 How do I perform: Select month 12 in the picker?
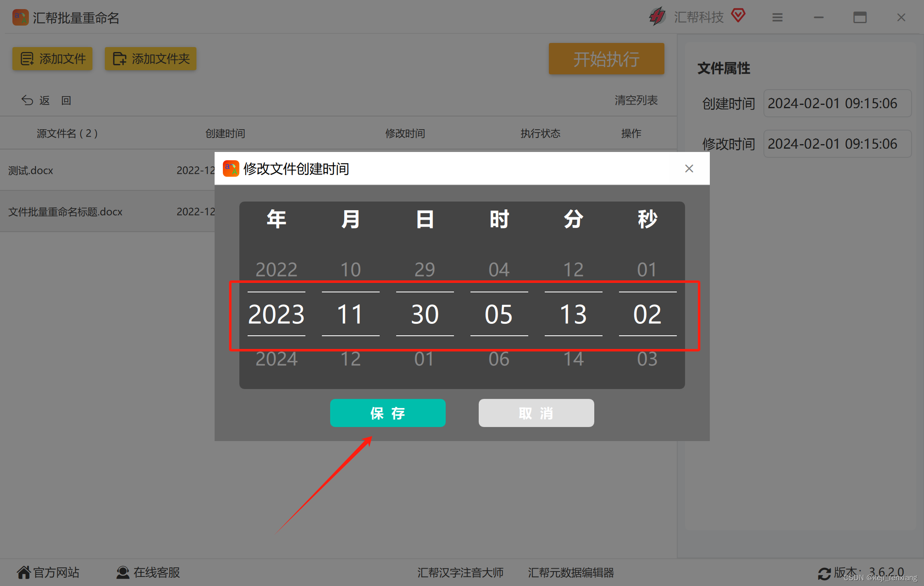pyautogui.click(x=350, y=358)
